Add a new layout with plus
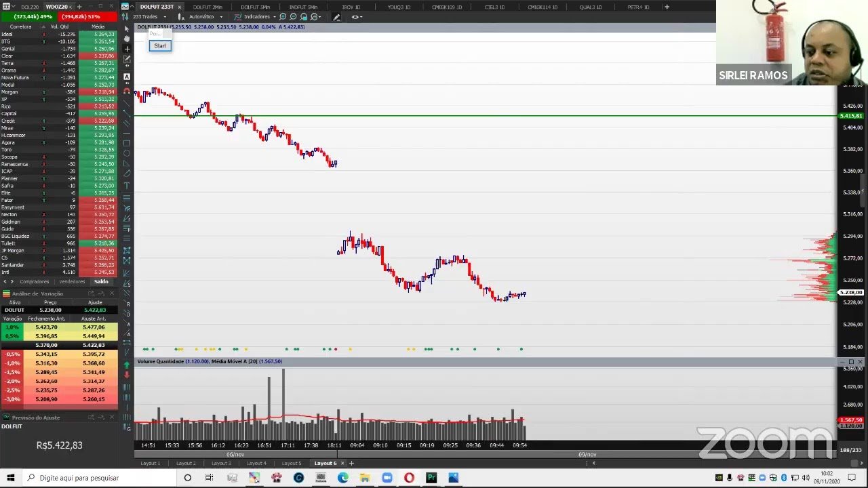The height and width of the screenshot is (488, 868). [351, 463]
